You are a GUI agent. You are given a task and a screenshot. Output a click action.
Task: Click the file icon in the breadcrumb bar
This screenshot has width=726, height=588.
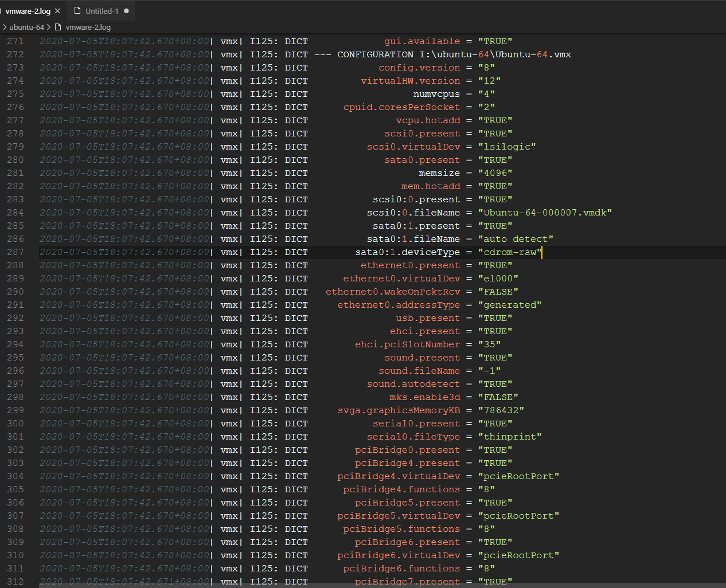[x=56, y=27]
